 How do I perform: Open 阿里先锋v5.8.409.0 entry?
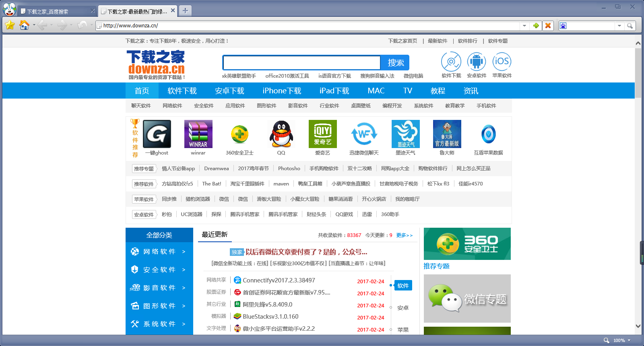[267, 305]
